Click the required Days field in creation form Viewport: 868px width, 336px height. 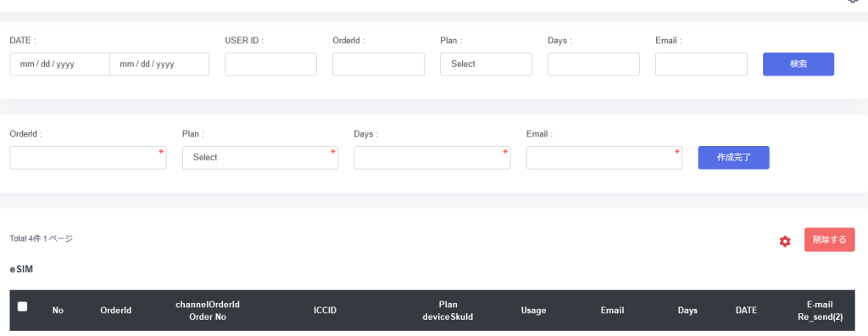click(432, 158)
